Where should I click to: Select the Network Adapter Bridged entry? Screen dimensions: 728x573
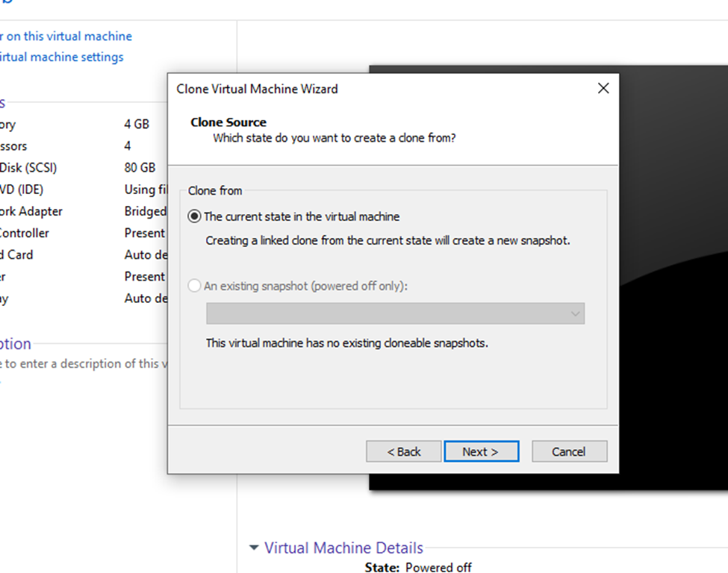point(75,211)
